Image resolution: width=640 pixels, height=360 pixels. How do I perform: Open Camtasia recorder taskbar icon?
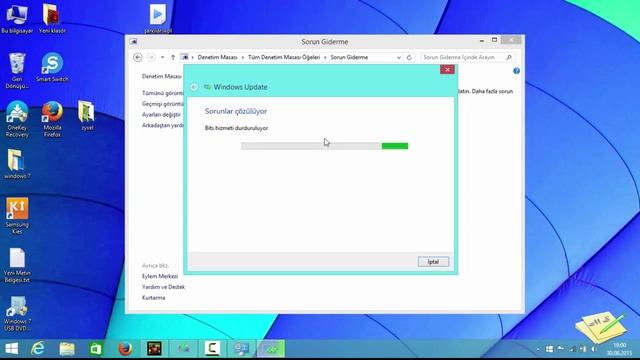(212, 349)
